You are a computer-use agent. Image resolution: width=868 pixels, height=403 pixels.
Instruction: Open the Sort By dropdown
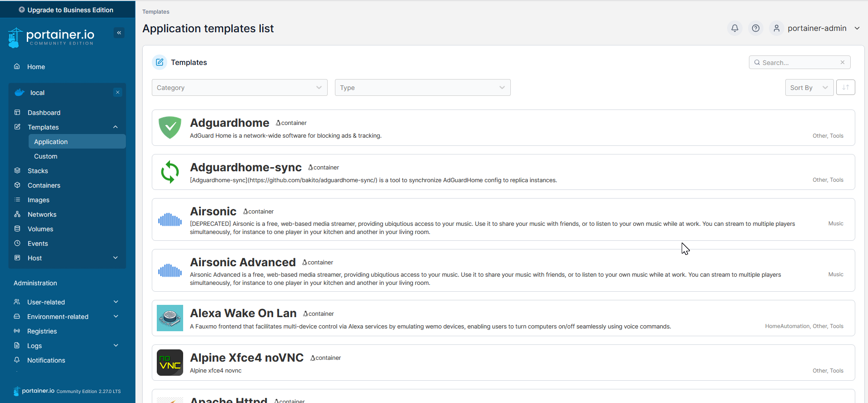(x=809, y=88)
